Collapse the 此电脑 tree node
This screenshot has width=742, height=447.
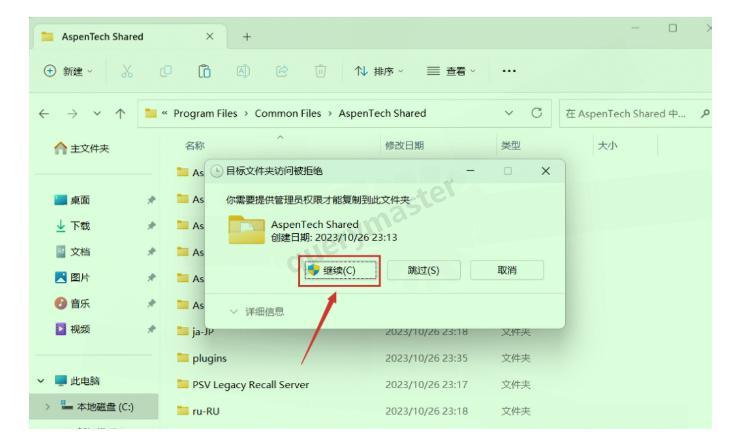pyautogui.click(x=41, y=381)
